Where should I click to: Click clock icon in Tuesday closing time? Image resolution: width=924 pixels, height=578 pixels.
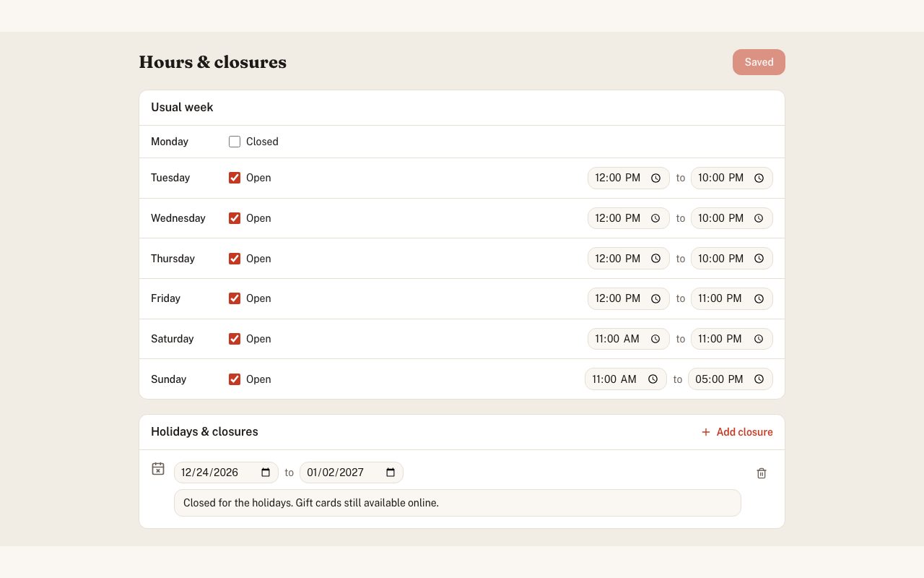click(759, 178)
